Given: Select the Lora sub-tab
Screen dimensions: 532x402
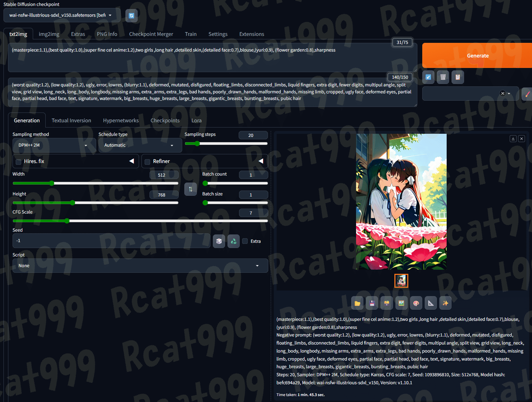Looking at the screenshot, I should [196, 121].
